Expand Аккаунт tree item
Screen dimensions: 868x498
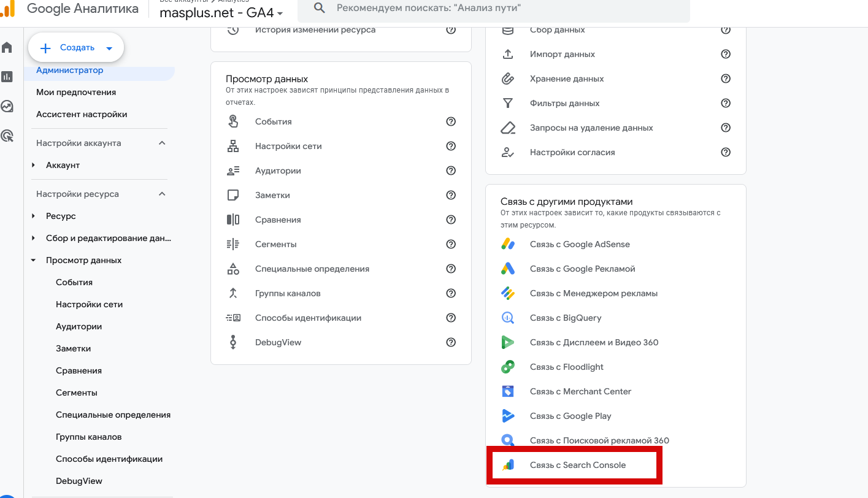(x=34, y=166)
